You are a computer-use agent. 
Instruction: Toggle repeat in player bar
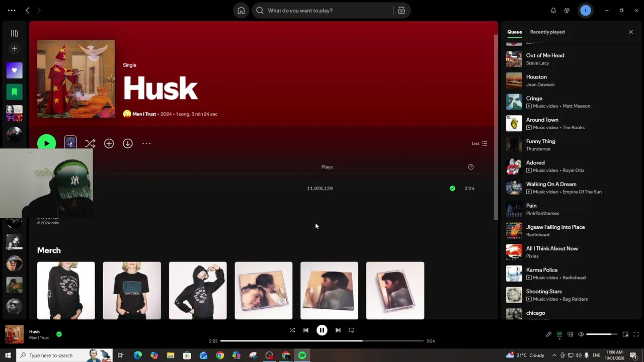pos(352,330)
